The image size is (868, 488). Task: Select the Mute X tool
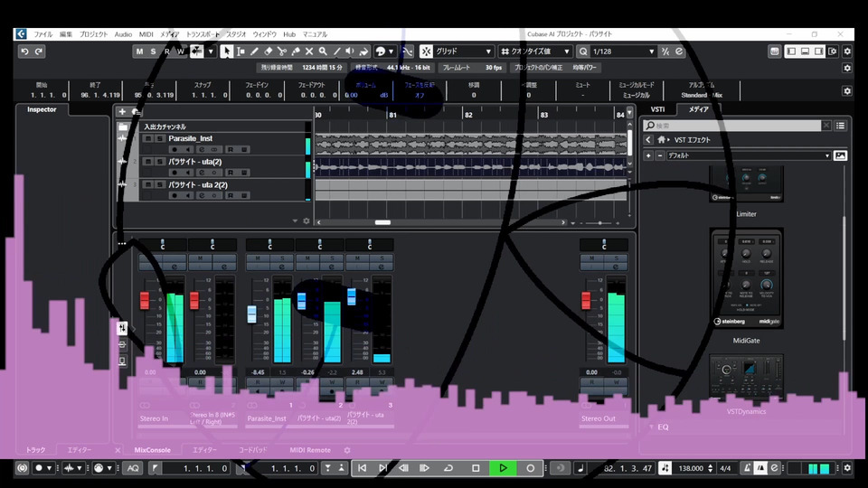pyautogui.click(x=309, y=52)
